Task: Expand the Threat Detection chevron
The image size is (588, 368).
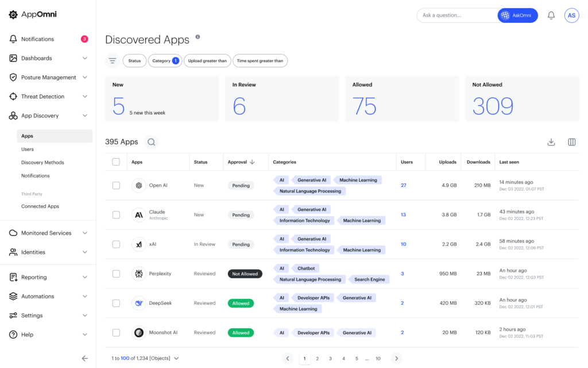Action: (85, 97)
